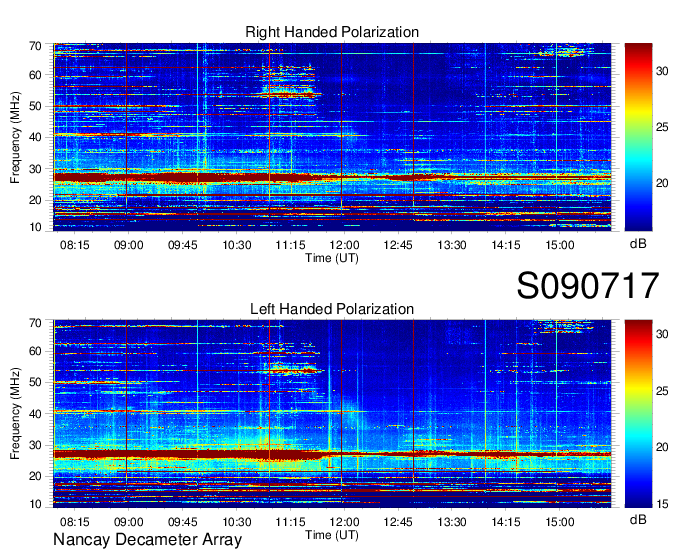Click the 10:30 time tick on Left Handed plot

point(237,522)
